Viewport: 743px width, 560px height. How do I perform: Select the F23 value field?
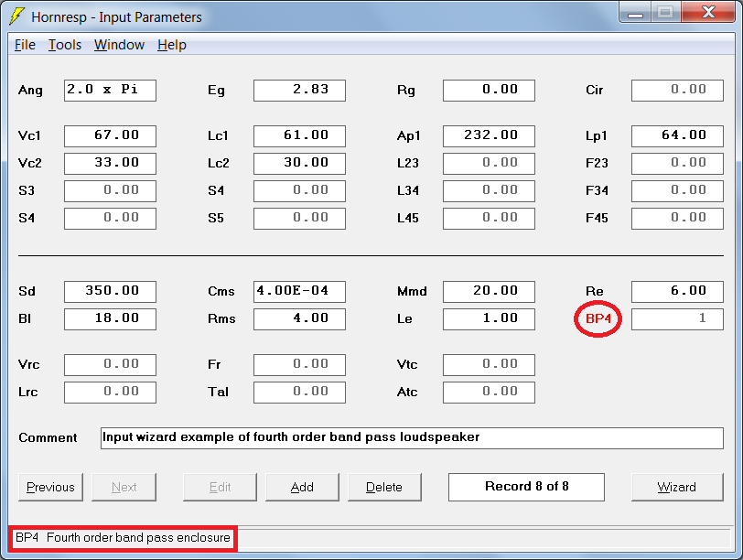click(x=678, y=164)
